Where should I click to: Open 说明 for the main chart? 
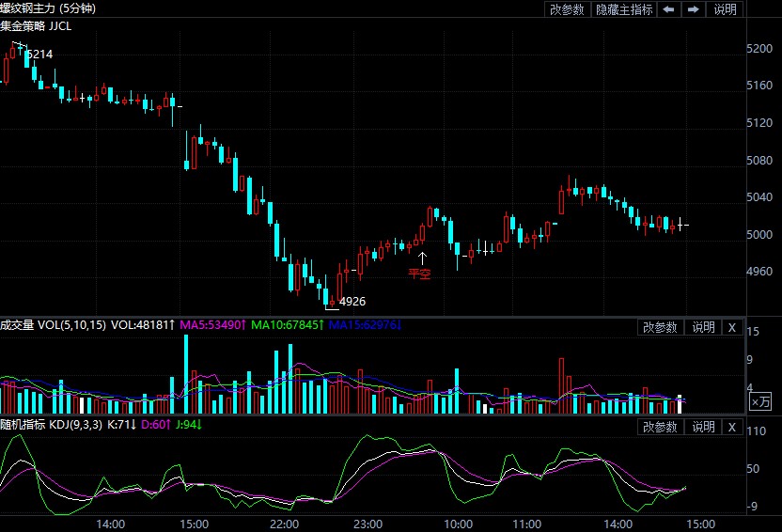coord(725,9)
